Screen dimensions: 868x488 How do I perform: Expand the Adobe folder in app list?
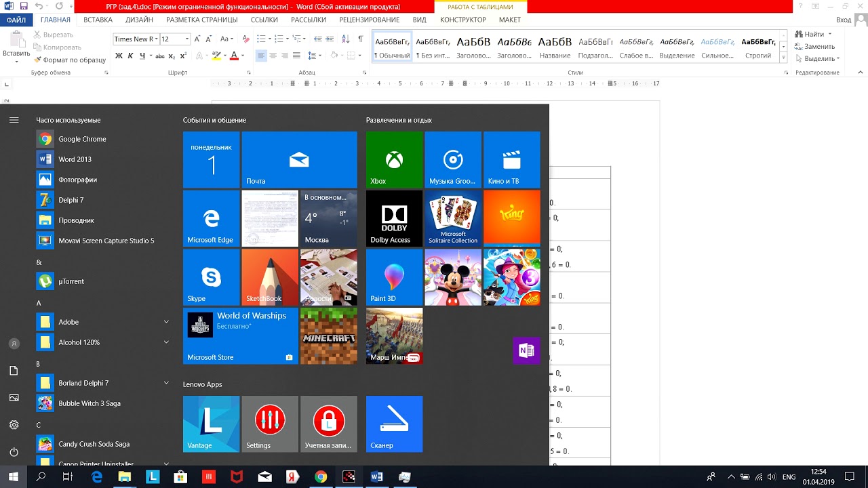166,322
